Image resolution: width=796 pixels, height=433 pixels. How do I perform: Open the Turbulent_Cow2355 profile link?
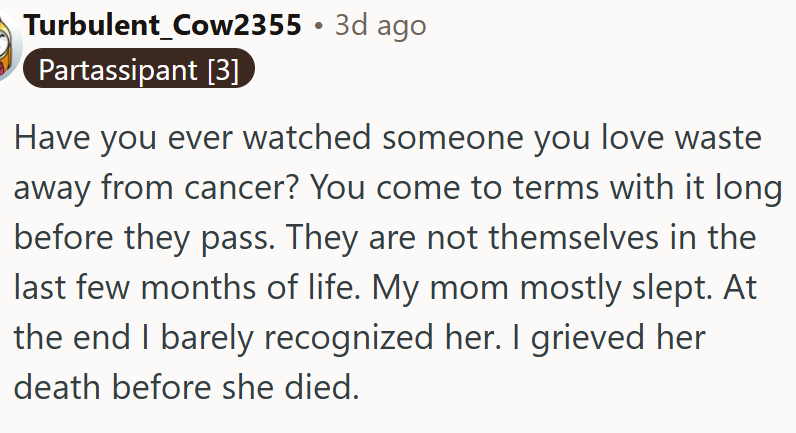pos(163,25)
